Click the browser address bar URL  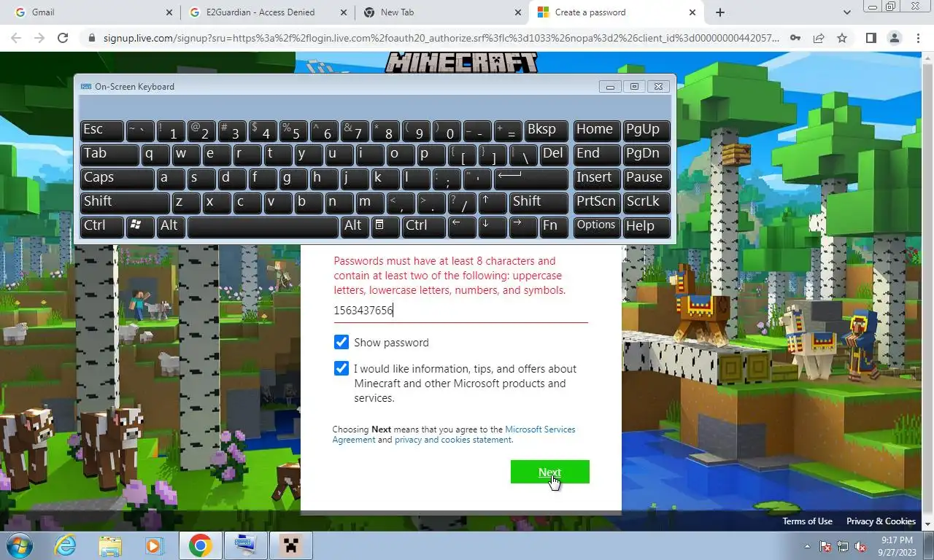pos(441,38)
